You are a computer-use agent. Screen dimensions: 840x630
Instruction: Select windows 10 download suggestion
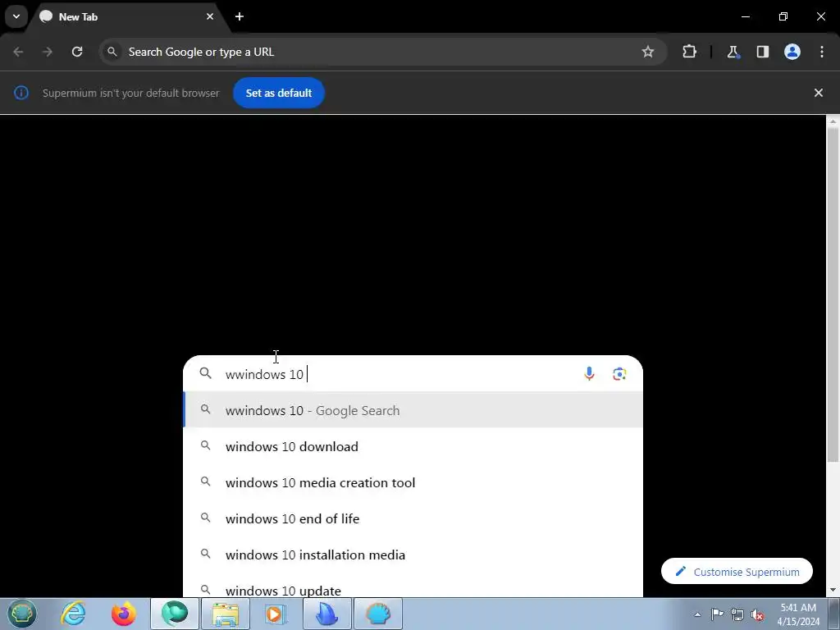pos(413,446)
